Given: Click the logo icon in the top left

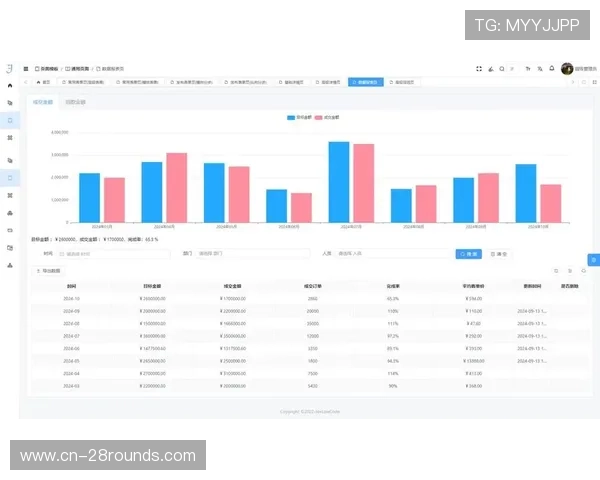Looking at the screenshot, I should (9, 68).
